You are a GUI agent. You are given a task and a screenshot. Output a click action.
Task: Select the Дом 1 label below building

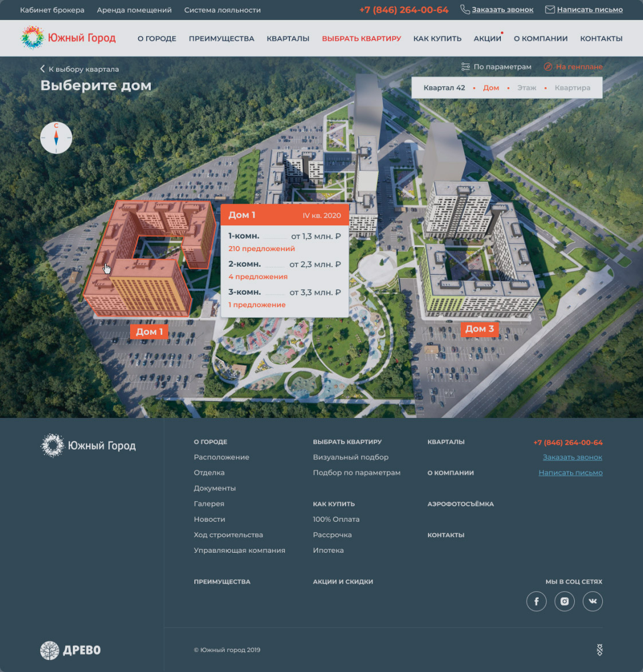point(149,332)
